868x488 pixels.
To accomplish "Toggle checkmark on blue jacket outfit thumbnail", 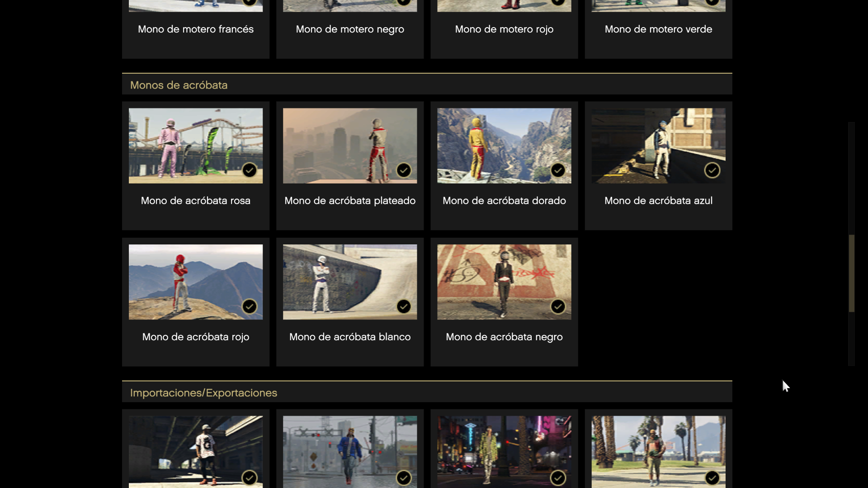I will coord(404,478).
